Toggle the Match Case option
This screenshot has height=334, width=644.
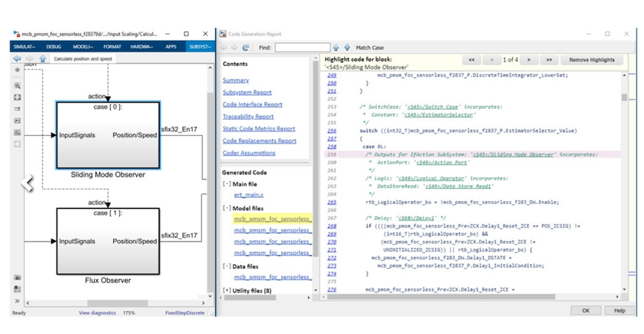pyautogui.click(x=370, y=48)
